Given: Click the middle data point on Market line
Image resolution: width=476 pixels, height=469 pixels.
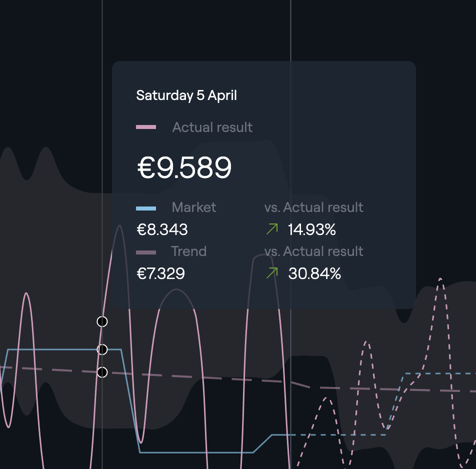Looking at the screenshot, I should (x=102, y=349).
